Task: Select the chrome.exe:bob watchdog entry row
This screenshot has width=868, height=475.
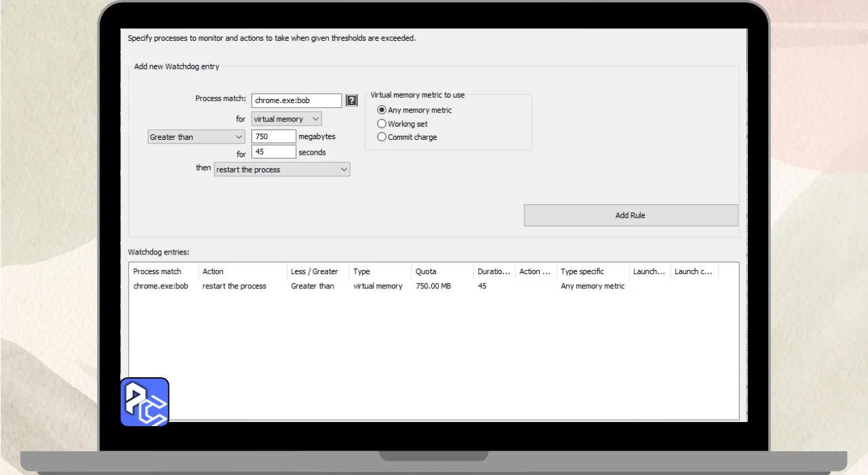Action: click(161, 286)
